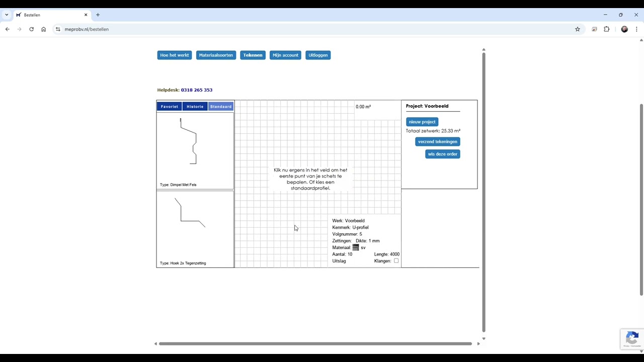Reload the page with refresh icon
The width and height of the screenshot is (644, 362).
tap(31, 29)
